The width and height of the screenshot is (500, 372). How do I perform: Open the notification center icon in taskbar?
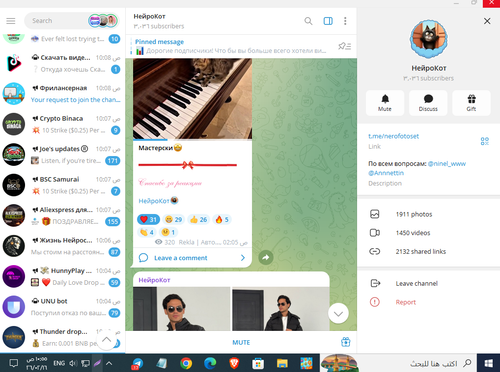pos(14,363)
